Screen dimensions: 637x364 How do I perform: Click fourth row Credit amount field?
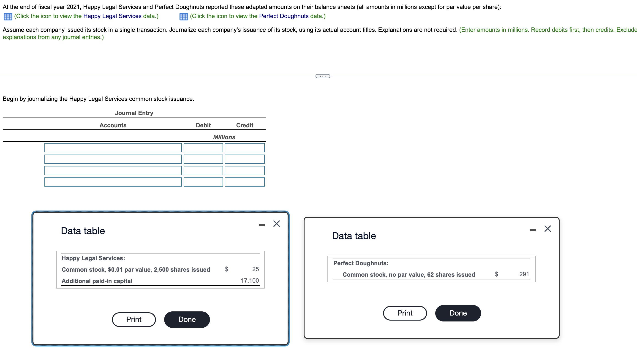click(x=244, y=182)
